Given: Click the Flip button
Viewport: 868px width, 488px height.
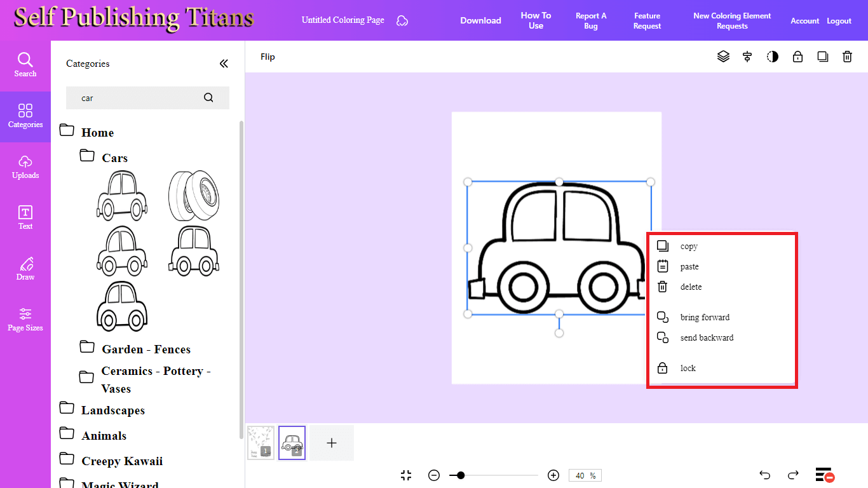Looking at the screenshot, I should [268, 57].
